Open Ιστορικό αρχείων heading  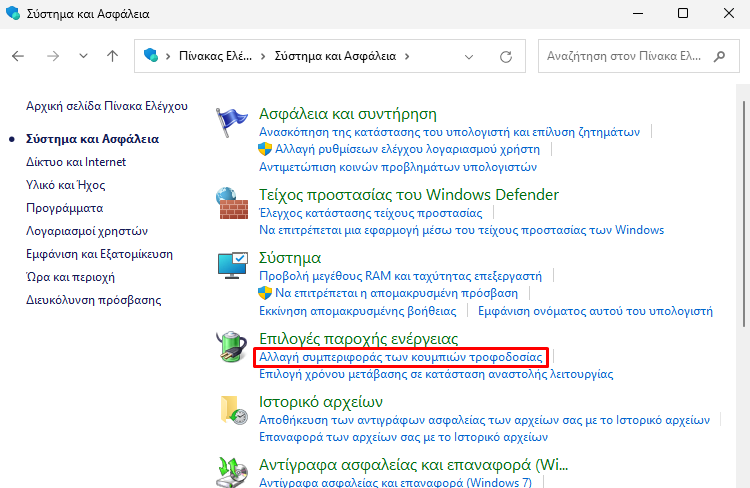[321, 402]
